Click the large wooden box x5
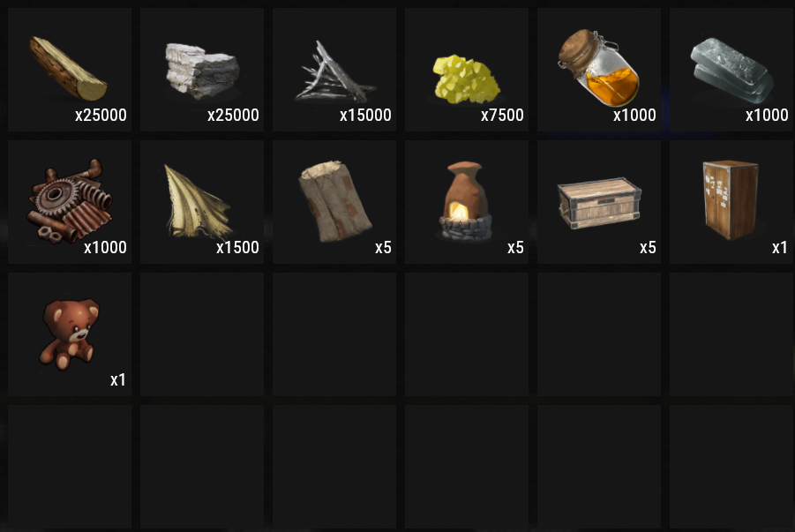Screen dimensions: 795x532 [x=599, y=202]
